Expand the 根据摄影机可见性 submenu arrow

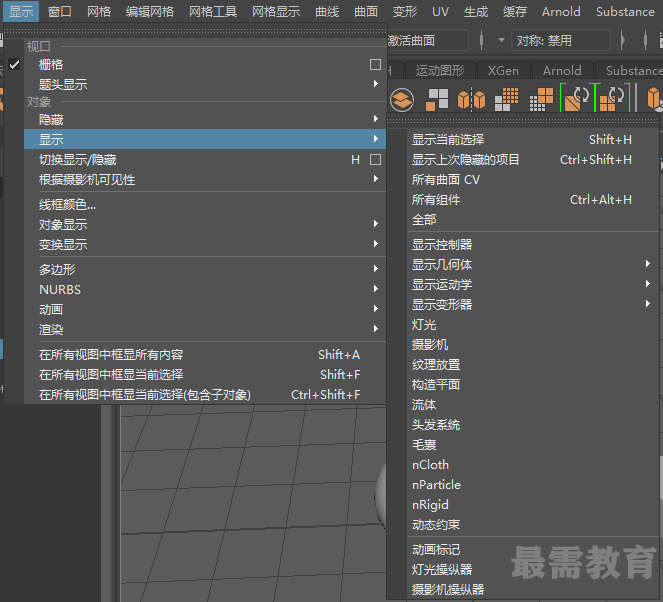[x=375, y=179]
